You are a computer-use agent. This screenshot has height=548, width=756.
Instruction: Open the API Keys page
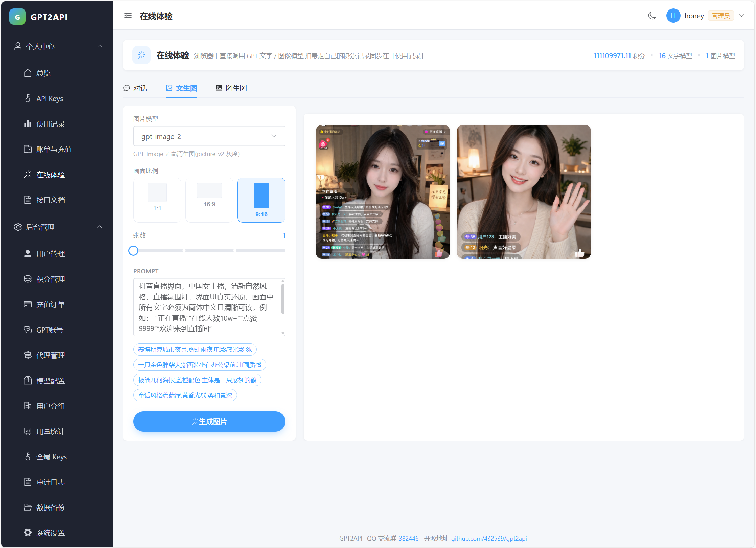(x=49, y=98)
